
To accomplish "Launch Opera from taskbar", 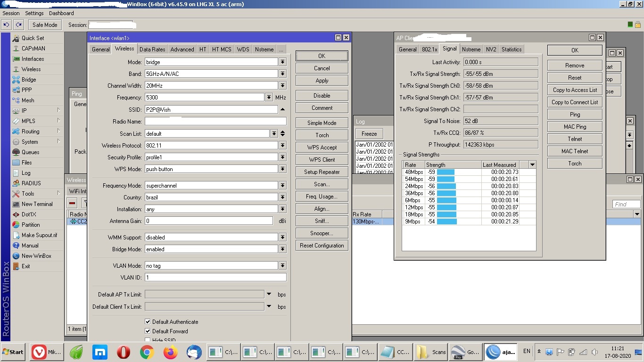I will coord(124,352).
